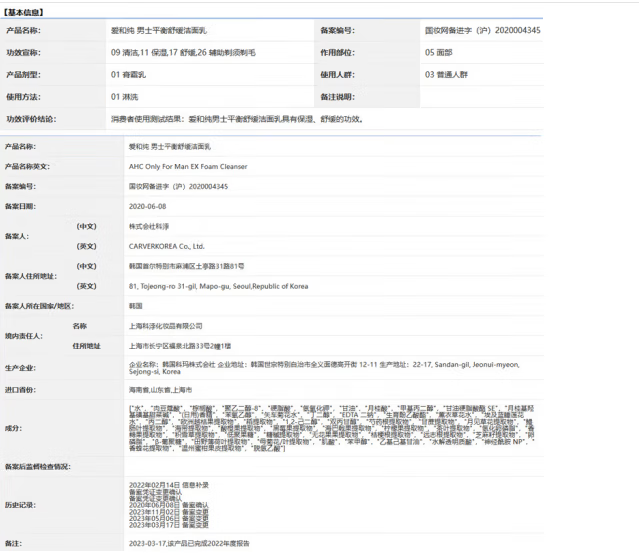Screen dimensions: 639x553
Task: Click the value '09 清洁,11 保湿,17 舒缓,26 辅助剃须剃毛'
Action: (x=183, y=53)
